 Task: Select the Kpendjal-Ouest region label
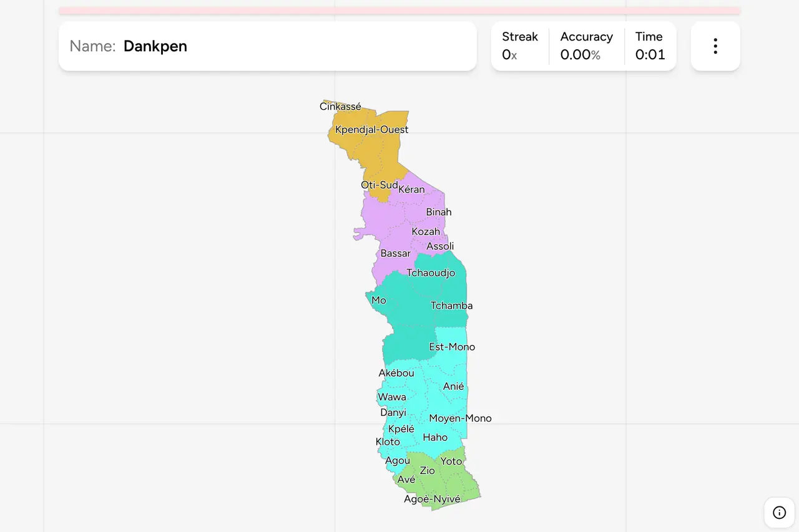coord(372,130)
